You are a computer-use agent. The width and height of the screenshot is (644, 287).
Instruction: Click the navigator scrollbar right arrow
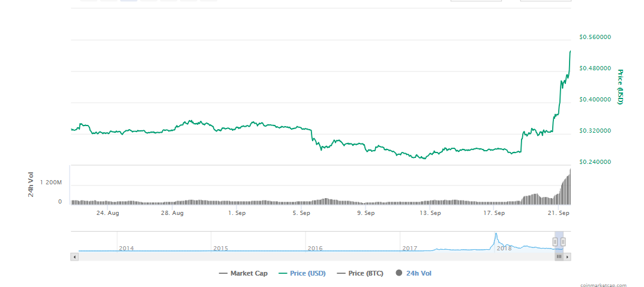568,257
